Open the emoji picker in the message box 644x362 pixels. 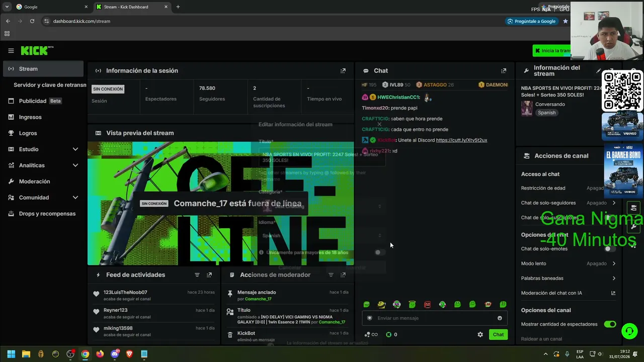coord(500,318)
